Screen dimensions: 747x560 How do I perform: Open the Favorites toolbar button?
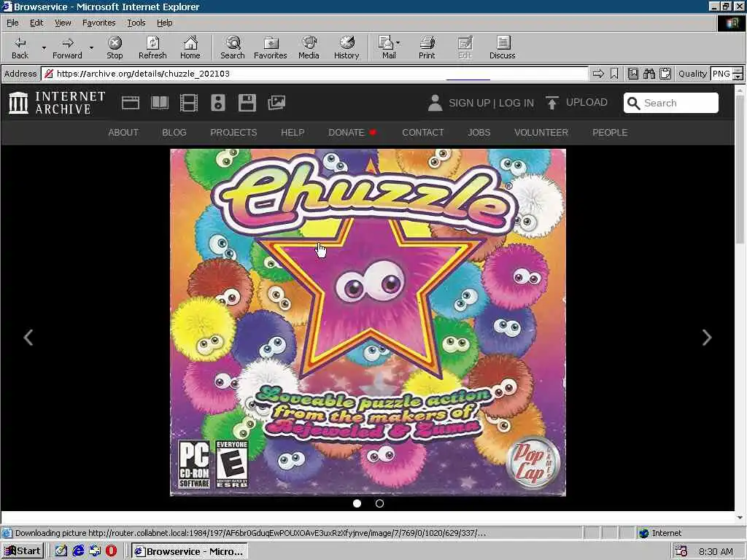pyautogui.click(x=270, y=47)
